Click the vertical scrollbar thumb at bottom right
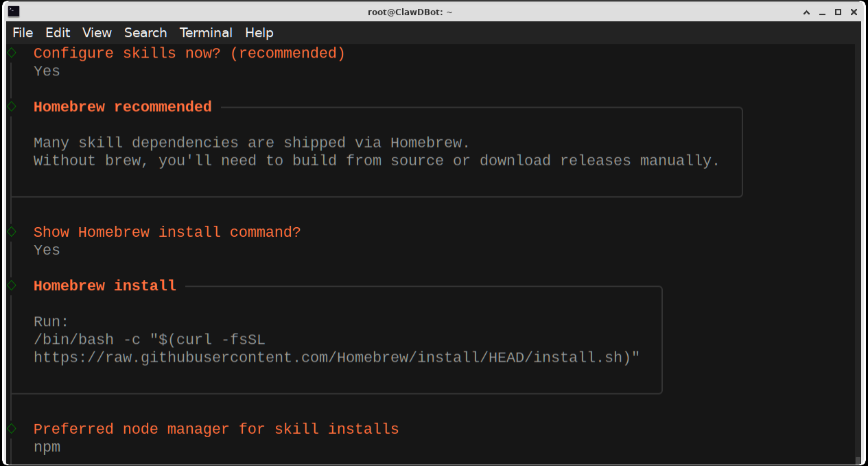868x466 pixels. coord(858,461)
